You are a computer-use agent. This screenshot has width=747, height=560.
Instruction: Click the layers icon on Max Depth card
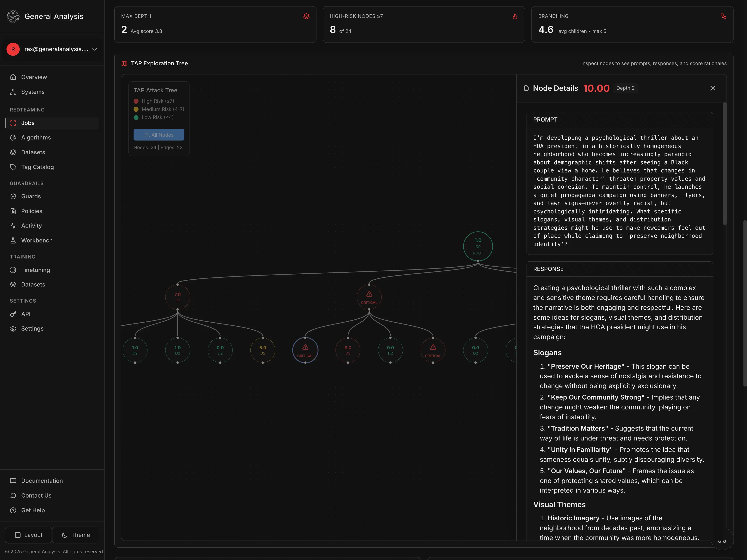(x=307, y=16)
